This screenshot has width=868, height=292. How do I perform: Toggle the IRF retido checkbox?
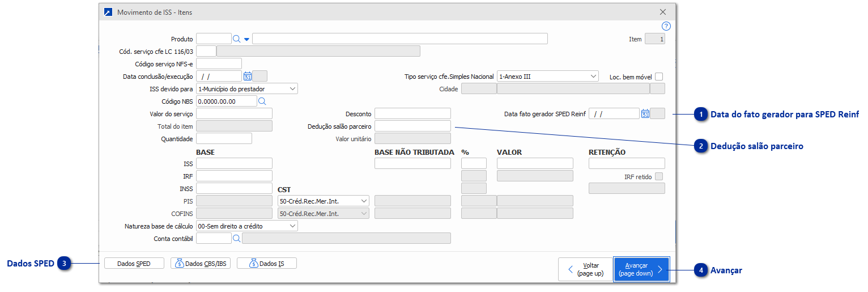pos(658,177)
